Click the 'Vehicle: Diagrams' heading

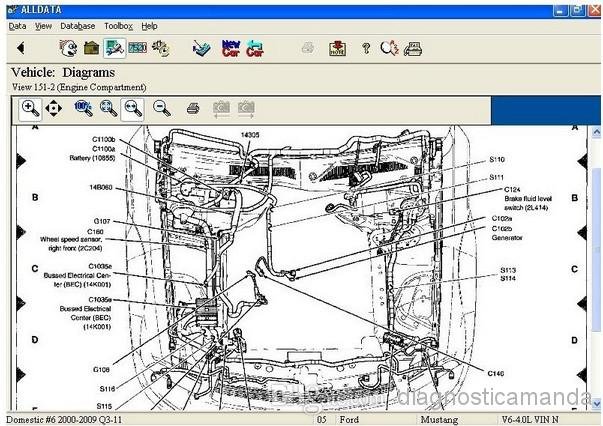(x=63, y=72)
